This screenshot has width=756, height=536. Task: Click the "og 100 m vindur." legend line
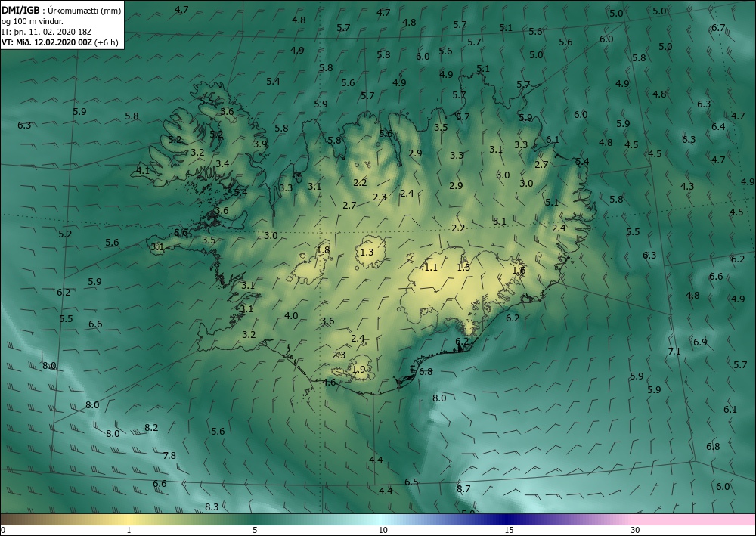point(33,21)
